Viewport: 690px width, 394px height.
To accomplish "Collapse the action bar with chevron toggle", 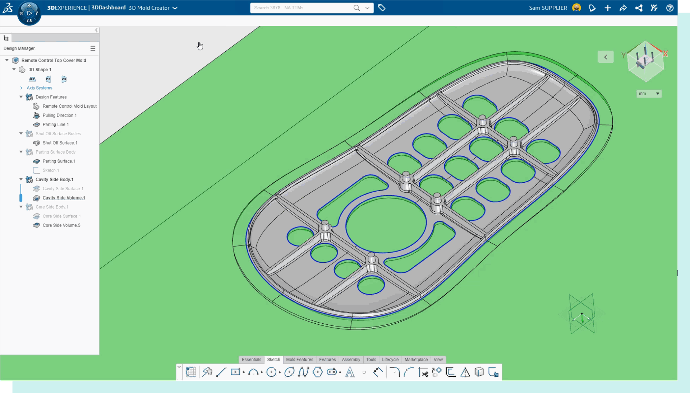I will (179, 367).
